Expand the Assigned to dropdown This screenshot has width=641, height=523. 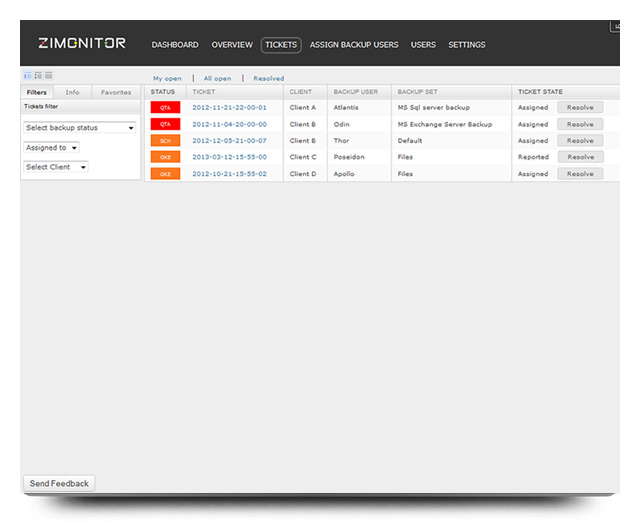click(x=52, y=148)
